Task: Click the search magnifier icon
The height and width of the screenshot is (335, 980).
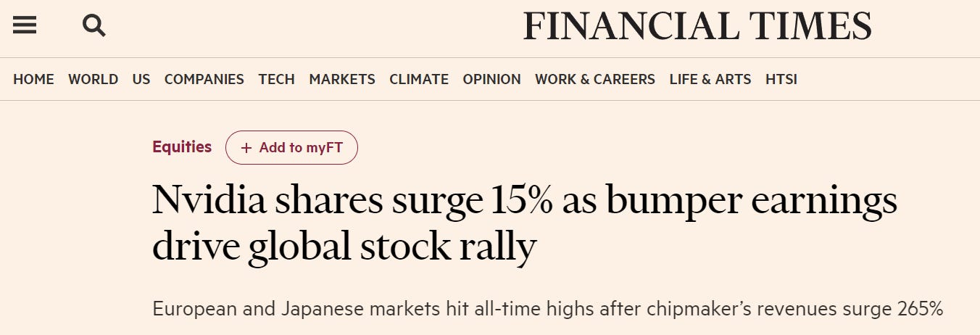Action: click(94, 26)
